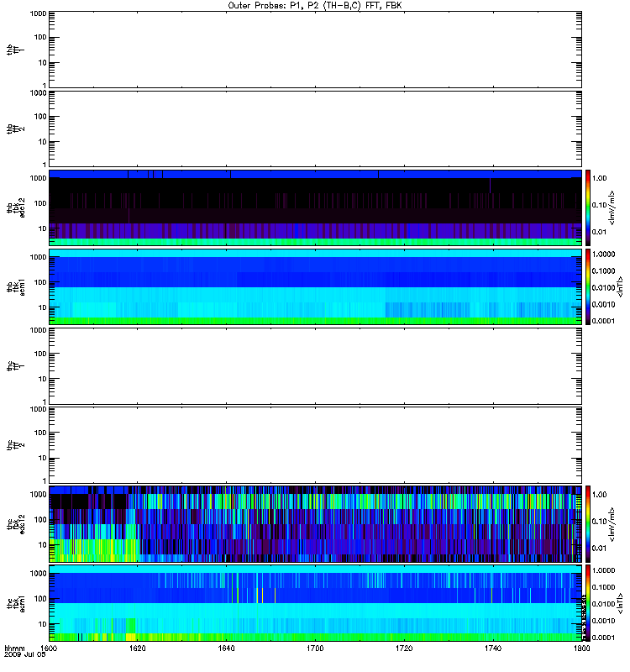The height and width of the screenshot is (672, 630).
Task: Click the 'thb fbk edc12' y-axis label
Action: (16, 207)
